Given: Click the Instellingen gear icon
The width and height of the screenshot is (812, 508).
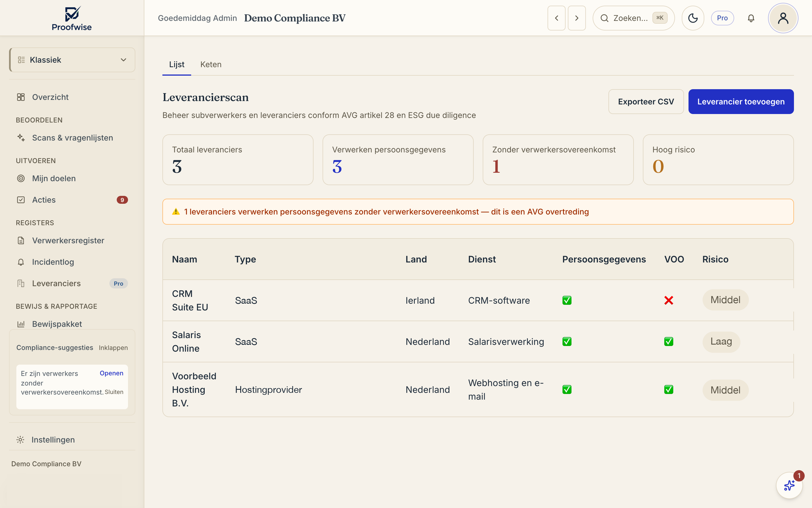Looking at the screenshot, I should point(21,440).
